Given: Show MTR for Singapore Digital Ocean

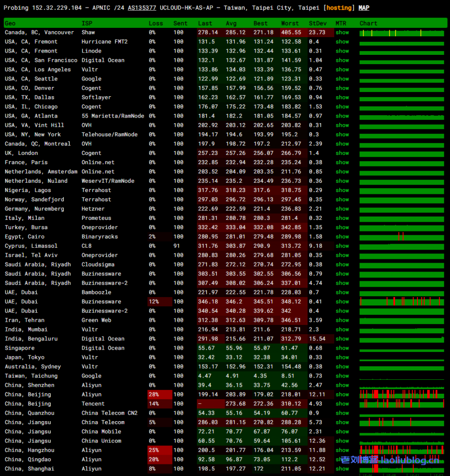Looking at the screenshot, I should [x=342, y=348].
